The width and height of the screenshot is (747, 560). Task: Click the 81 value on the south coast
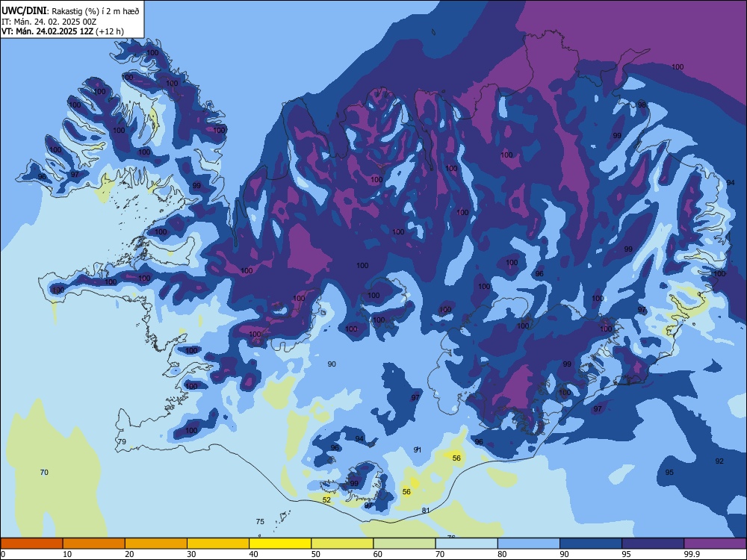(426, 510)
